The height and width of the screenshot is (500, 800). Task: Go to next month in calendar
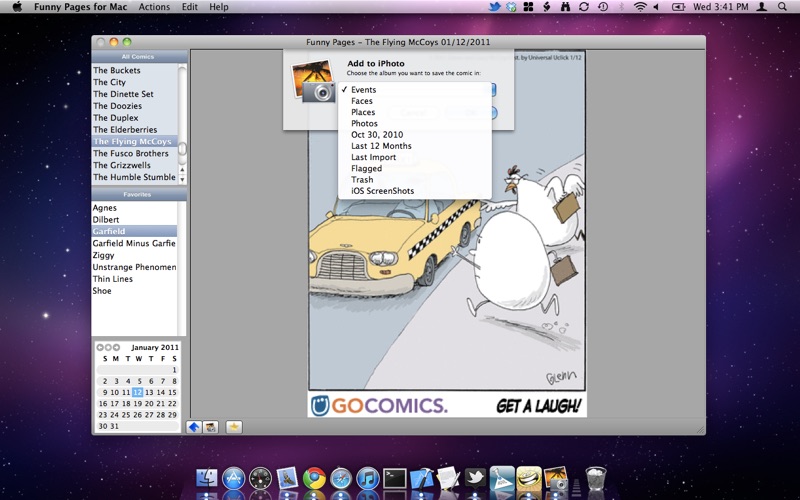pos(116,347)
